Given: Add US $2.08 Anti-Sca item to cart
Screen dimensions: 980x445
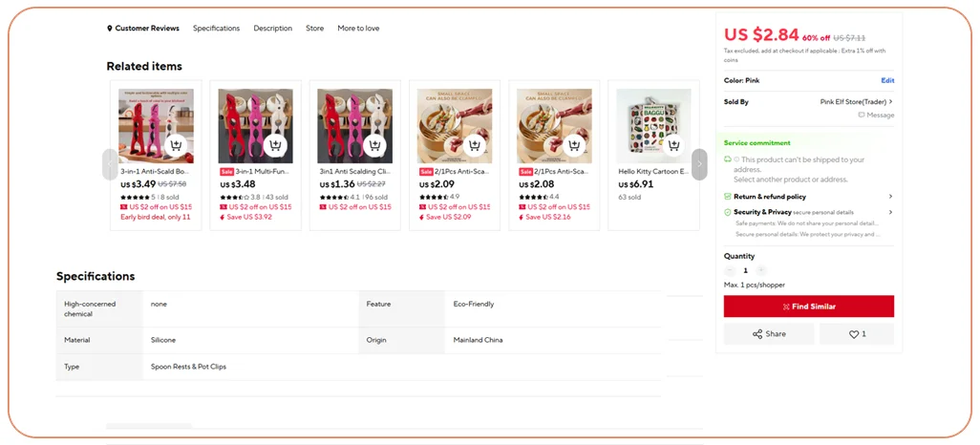Looking at the screenshot, I should (574, 145).
